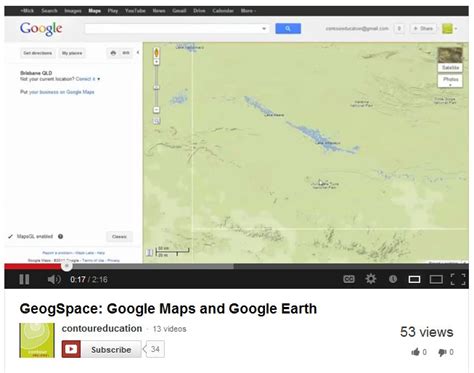Toggle closed captions with the CC icon
Image resolution: width=474 pixels, height=373 pixels.
[x=349, y=279]
